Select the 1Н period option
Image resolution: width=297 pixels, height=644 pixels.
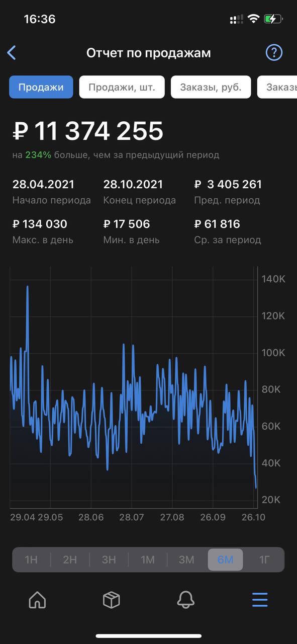pos(31,559)
